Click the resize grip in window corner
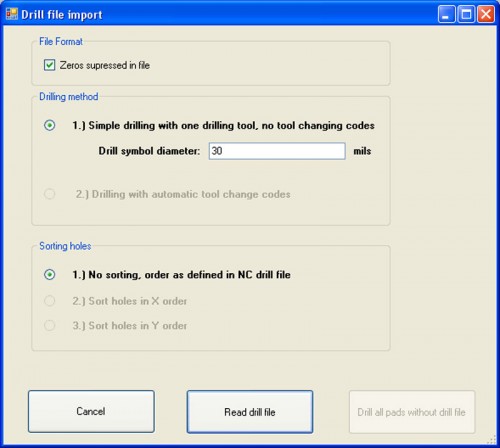 [492, 440]
